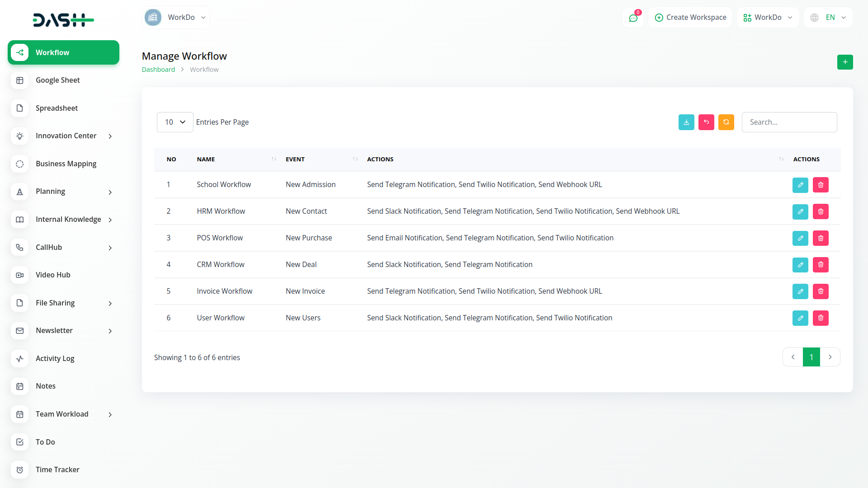Viewport: 868px width, 488px height.
Task: Open the Activity Log sidebar item
Action: [x=55, y=359]
